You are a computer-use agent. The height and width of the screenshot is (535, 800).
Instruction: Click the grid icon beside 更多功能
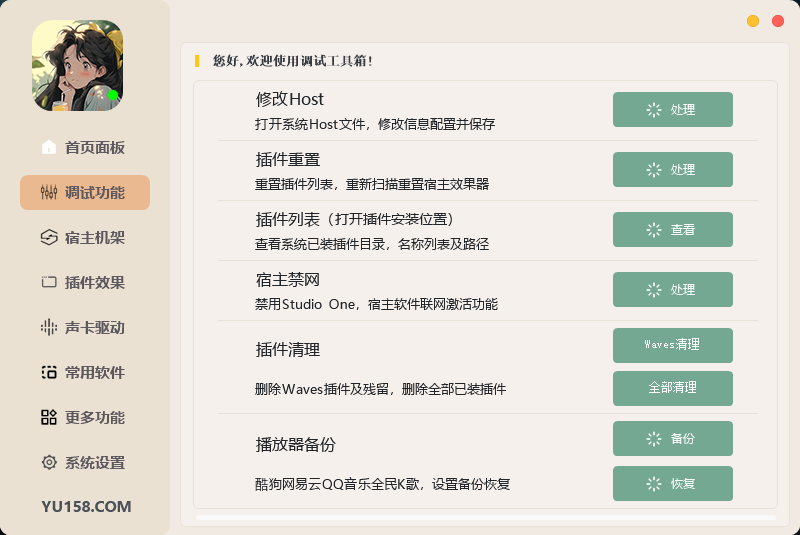pos(48,417)
